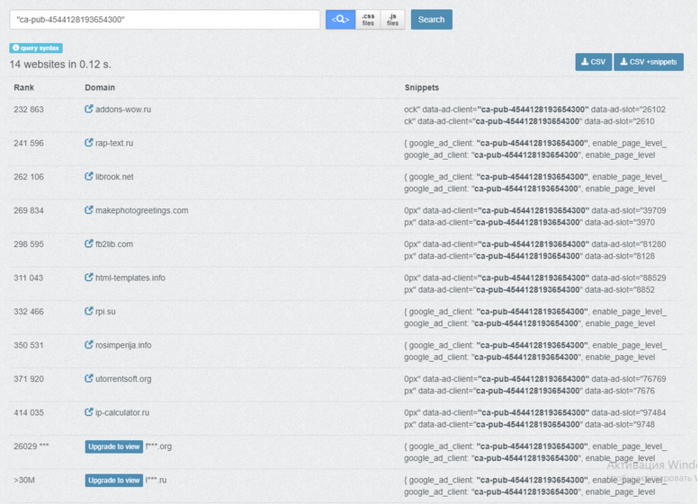
Task: Open the rosimperija.info domain link
Action: click(x=123, y=345)
